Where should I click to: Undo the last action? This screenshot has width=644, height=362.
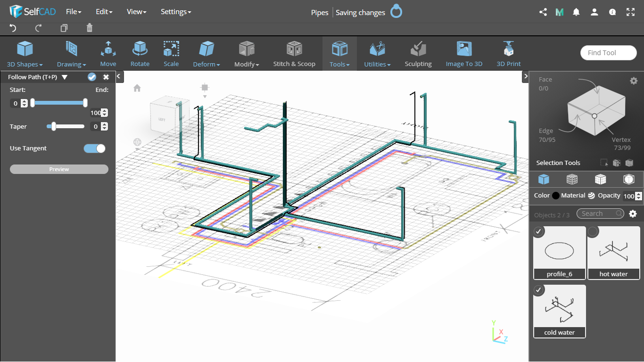(13, 28)
